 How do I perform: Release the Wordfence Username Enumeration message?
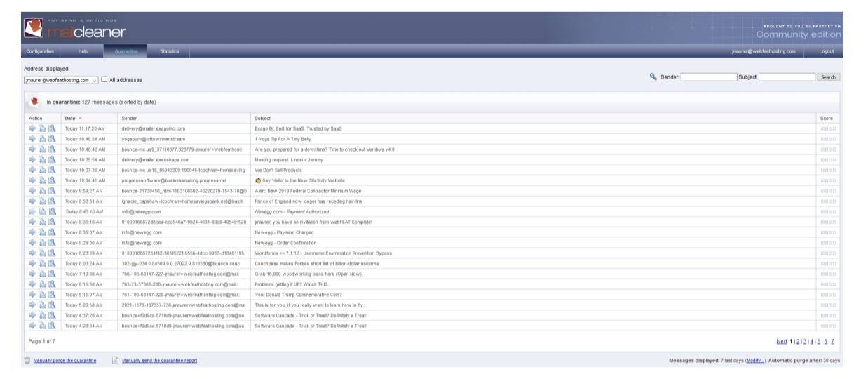click(x=32, y=253)
